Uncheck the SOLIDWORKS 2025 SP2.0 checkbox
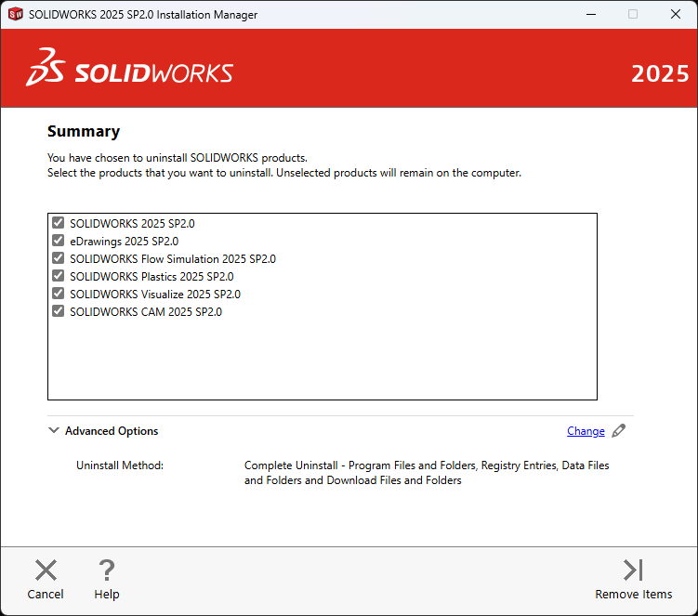 pos(59,223)
